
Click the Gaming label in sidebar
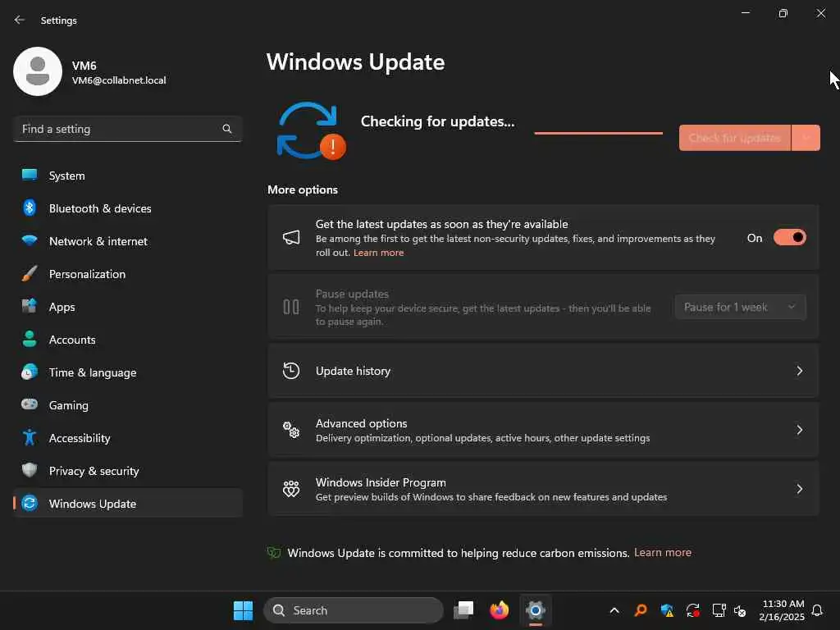[69, 405]
